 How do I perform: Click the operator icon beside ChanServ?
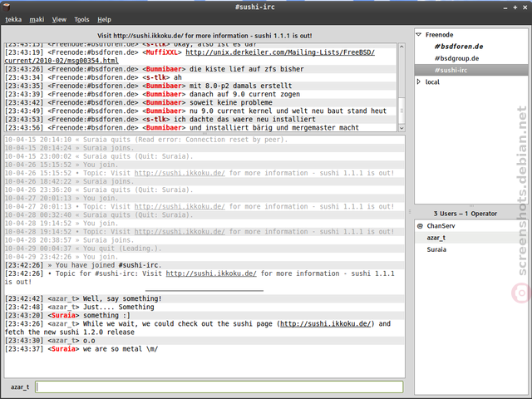tap(420, 226)
